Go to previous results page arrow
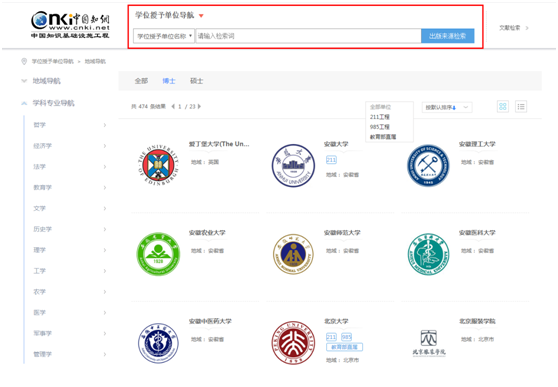Viewport: 558px width, 387px height. pos(173,106)
